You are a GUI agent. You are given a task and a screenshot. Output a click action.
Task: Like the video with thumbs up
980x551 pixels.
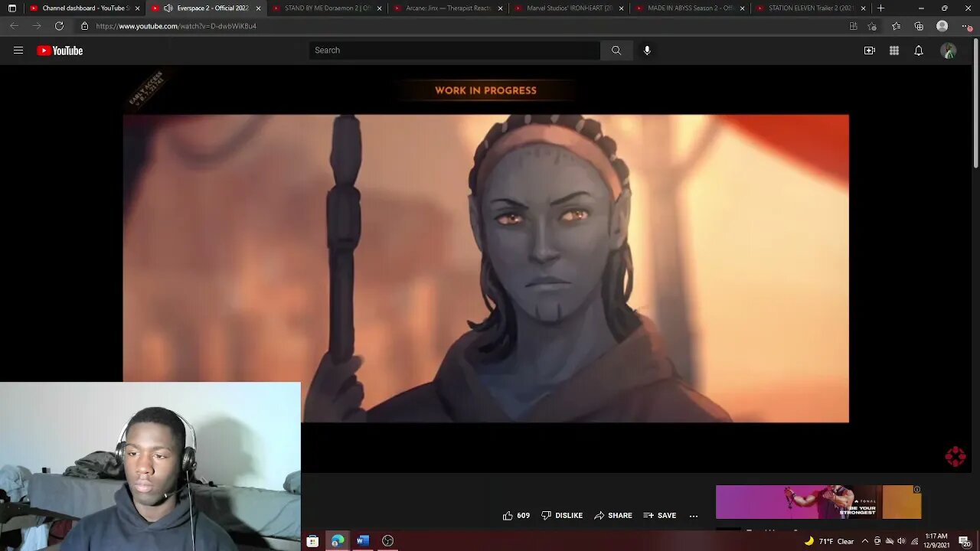point(516,516)
